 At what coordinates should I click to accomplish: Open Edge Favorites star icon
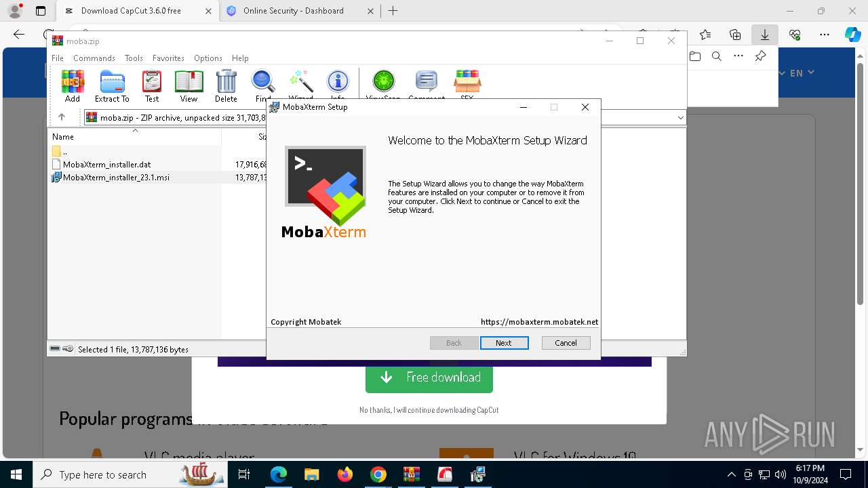(705, 35)
